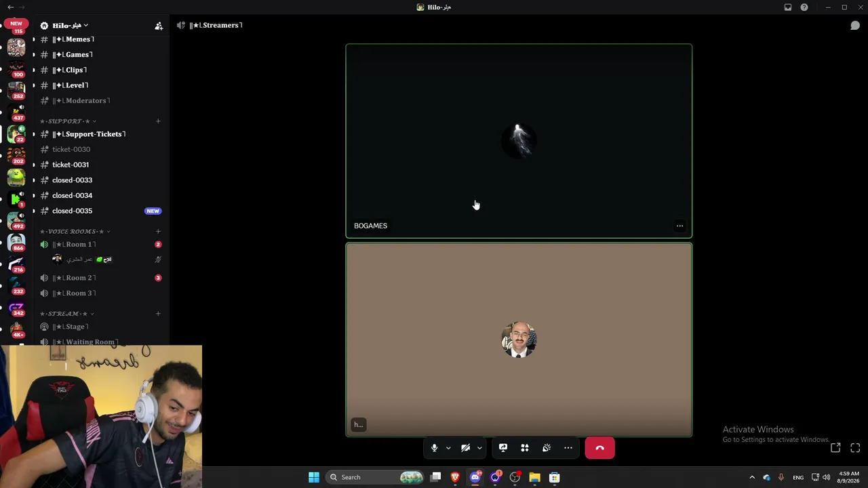
Task: Collapse the STREAM category
Action: (66, 314)
